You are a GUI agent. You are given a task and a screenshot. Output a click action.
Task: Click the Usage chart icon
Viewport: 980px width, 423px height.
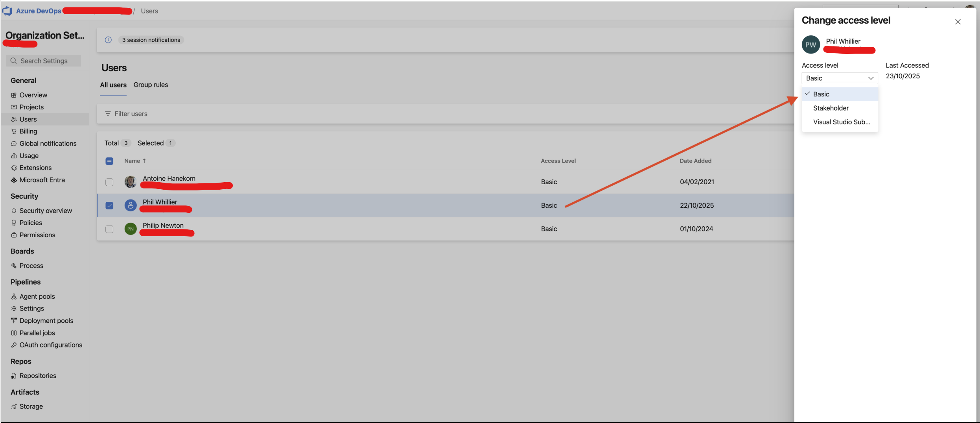[14, 156]
